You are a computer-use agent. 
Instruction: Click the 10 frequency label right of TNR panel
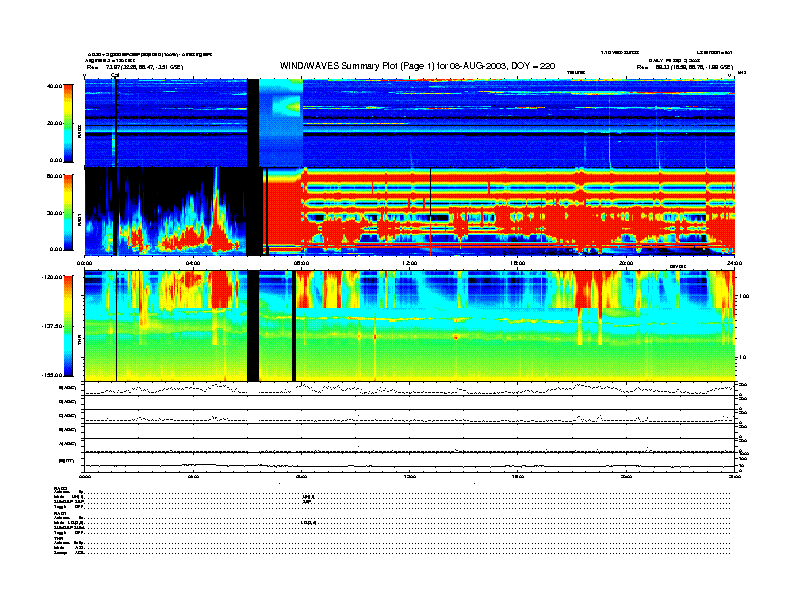pyautogui.click(x=743, y=357)
